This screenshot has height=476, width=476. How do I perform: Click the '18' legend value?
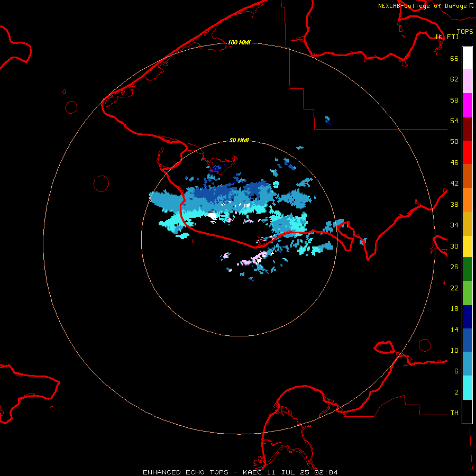pos(454,309)
